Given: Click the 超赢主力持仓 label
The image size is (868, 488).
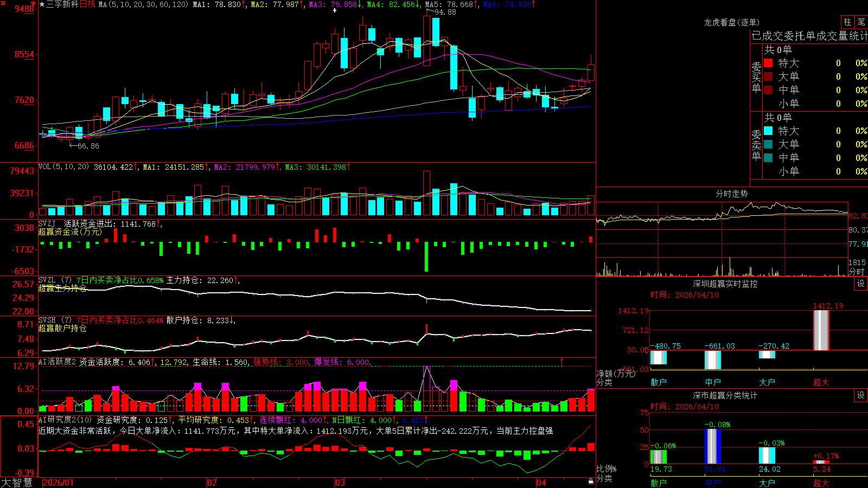Looking at the screenshot, I should pyautogui.click(x=62, y=288).
